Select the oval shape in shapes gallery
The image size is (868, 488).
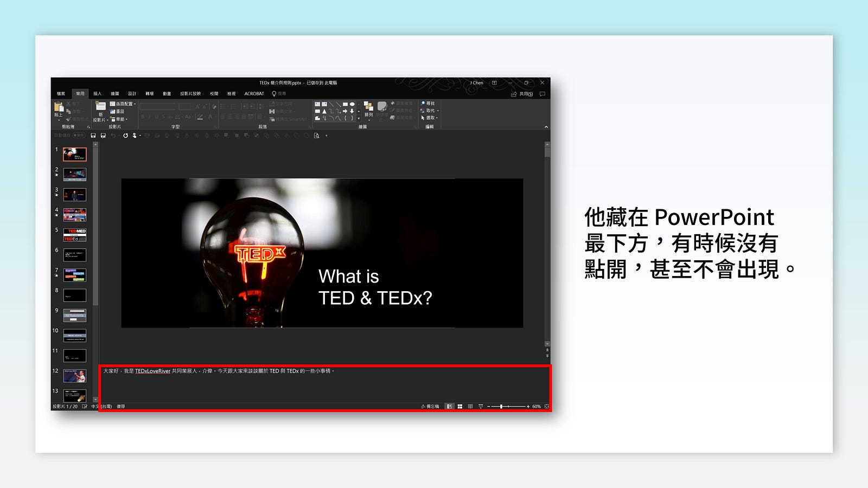tap(352, 104)
